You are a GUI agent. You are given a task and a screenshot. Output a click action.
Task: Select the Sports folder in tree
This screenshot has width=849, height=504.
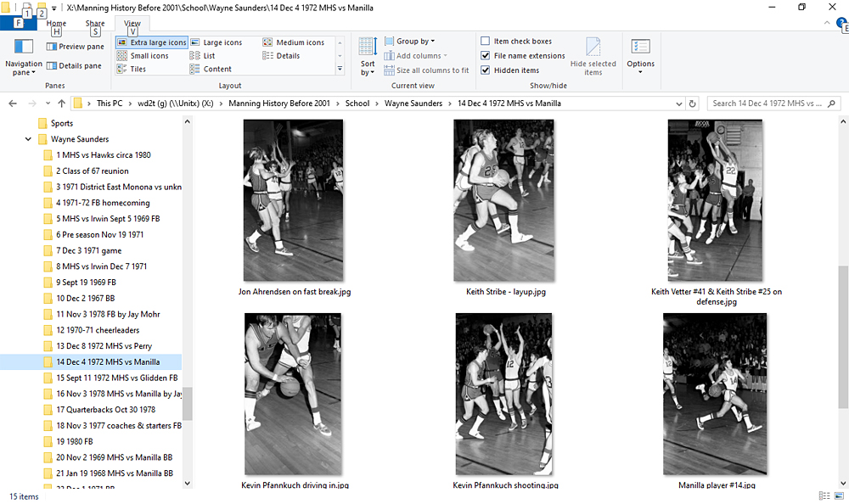coord(56,123)
